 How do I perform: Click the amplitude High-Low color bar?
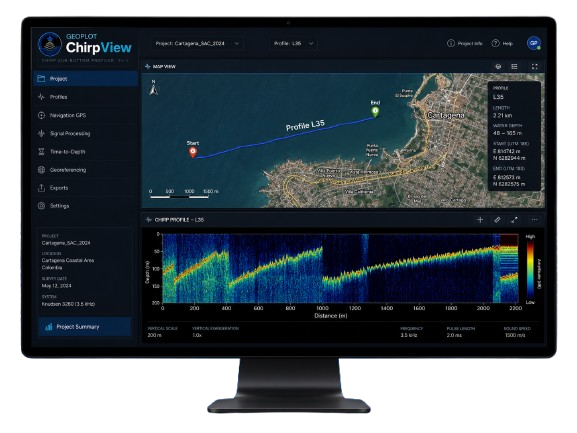point(530,270)
